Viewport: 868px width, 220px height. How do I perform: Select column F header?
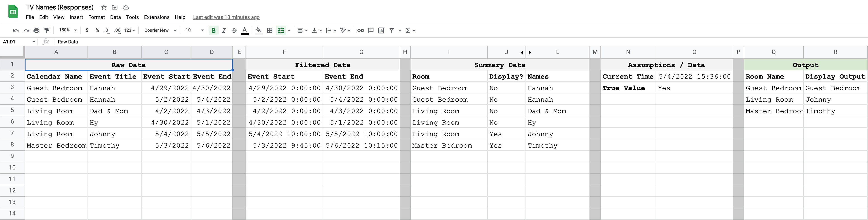tap(284, 52)
